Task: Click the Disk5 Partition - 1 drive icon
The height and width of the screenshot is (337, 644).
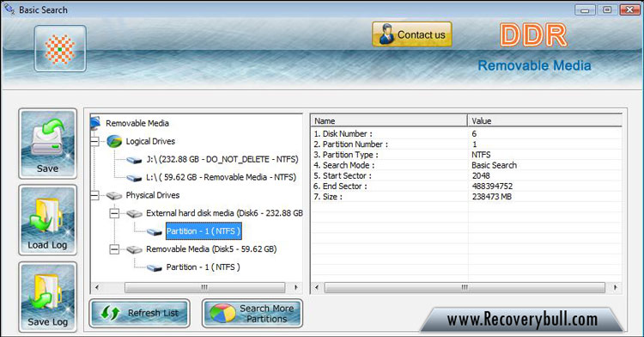Action: tap(155, 268)
